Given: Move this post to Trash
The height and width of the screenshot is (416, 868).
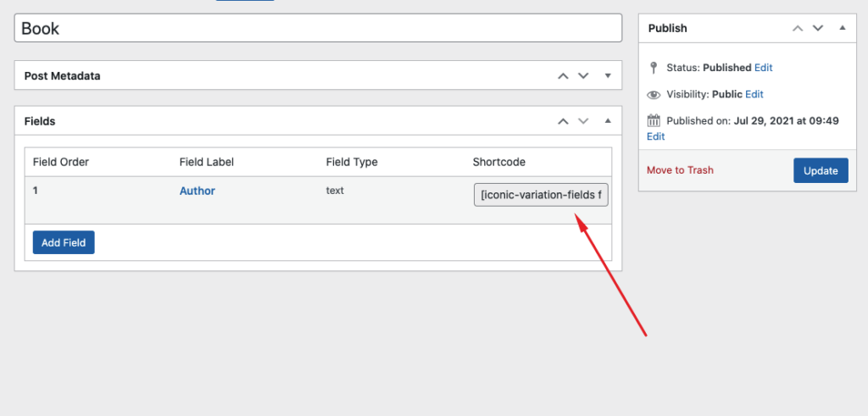Looking at the screenshot, I should [680, 170].
